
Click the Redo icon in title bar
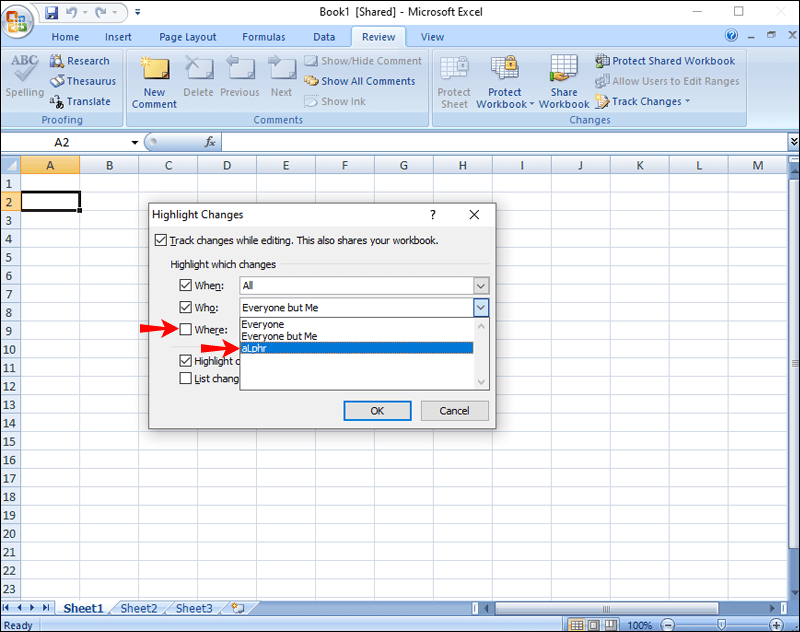101,12
